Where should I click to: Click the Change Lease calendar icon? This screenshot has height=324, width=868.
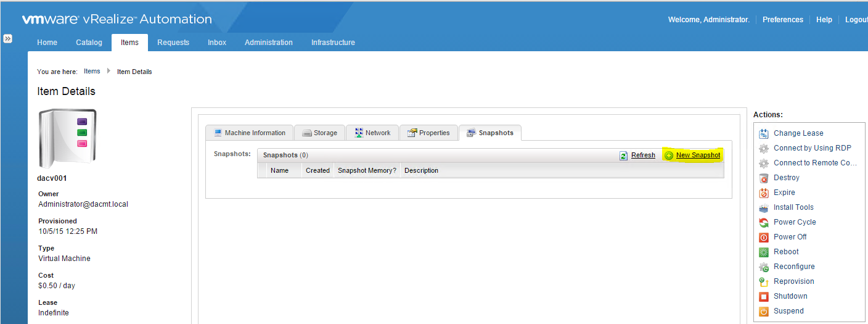(x=763, y=133)
